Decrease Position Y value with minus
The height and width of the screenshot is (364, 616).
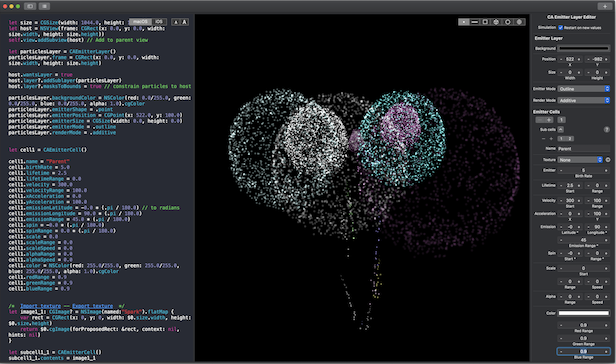tap(588, 59)
